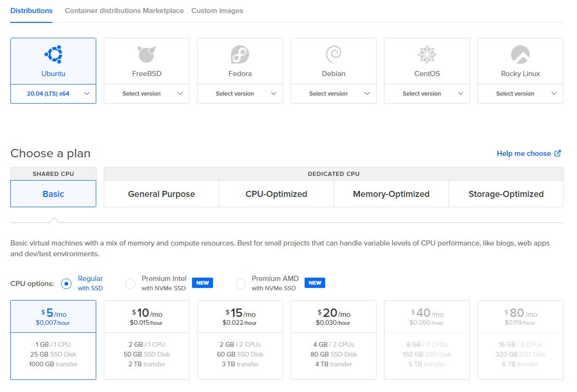The height and width of the screenshot is (392, 577).
Task: Click the DEDICATED CPU header label
Action: click(334, 174)
